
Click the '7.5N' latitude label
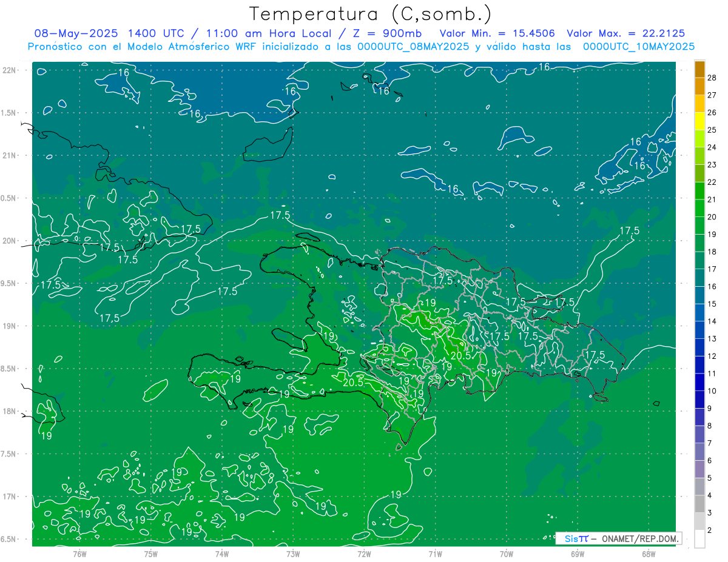pyautogui.click(x=8, y=453)
